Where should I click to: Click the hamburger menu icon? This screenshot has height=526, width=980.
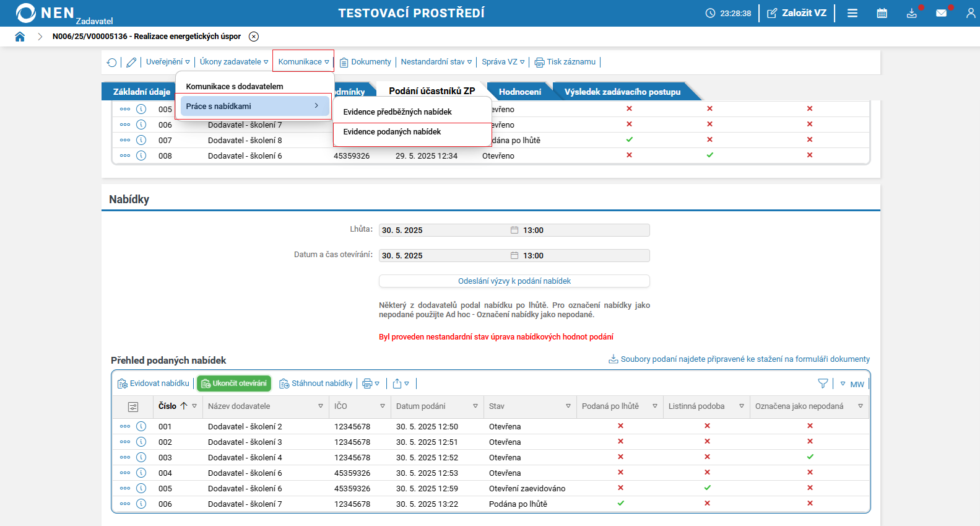tap(852, 13)
